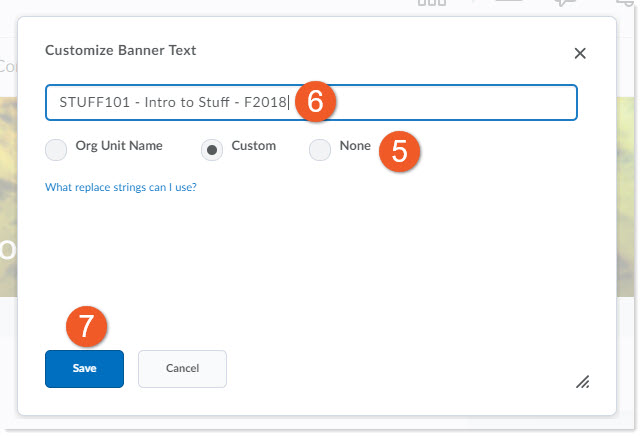This screenshot has width=642, height=437.
Task: Click the 'Org Unit Name' label text
Action: [119, 146]
